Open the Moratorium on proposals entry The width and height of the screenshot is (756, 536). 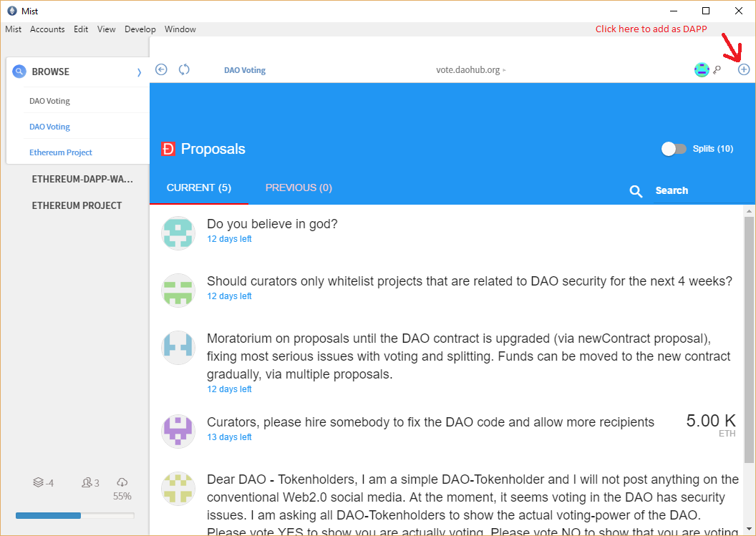[469, 356]
